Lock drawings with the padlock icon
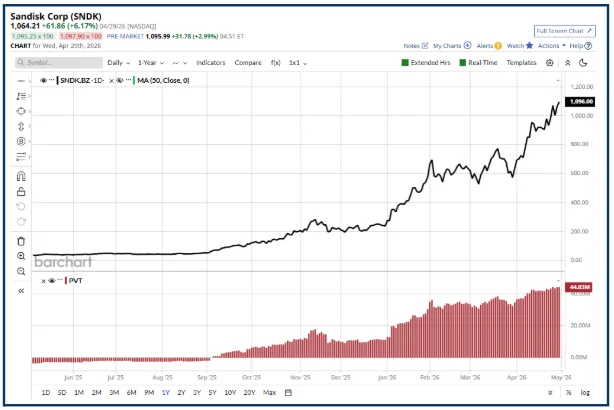Viewport: 614px width, 410px height. [21, 191]
